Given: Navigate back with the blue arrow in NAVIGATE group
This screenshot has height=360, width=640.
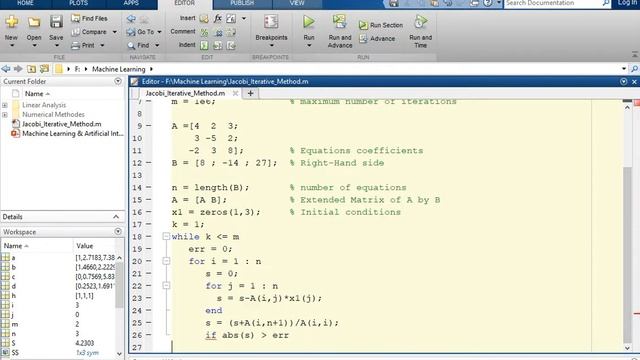Looking at the screenshot, I should pos(131,18).
